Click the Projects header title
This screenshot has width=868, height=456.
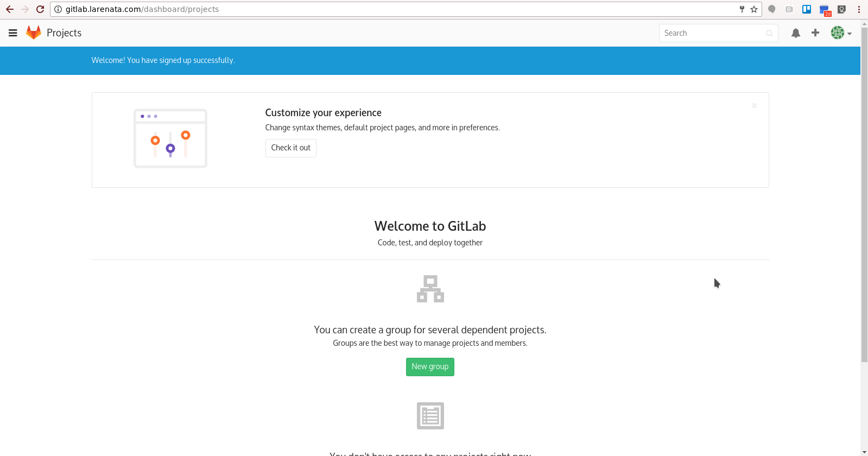click(64, 33)
